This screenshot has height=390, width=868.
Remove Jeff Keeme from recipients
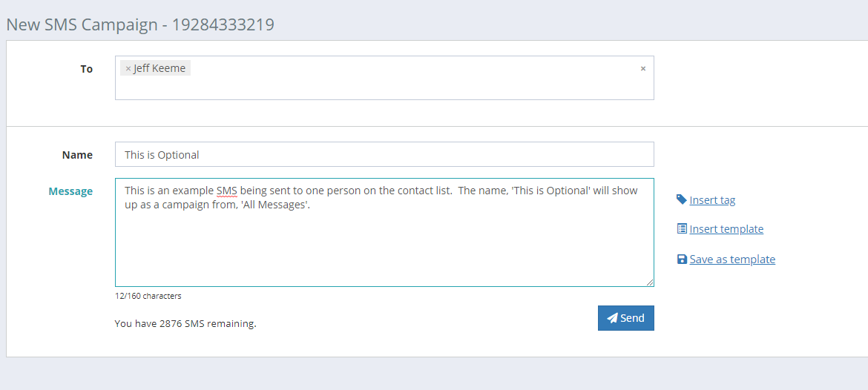[x=128, y=69]
